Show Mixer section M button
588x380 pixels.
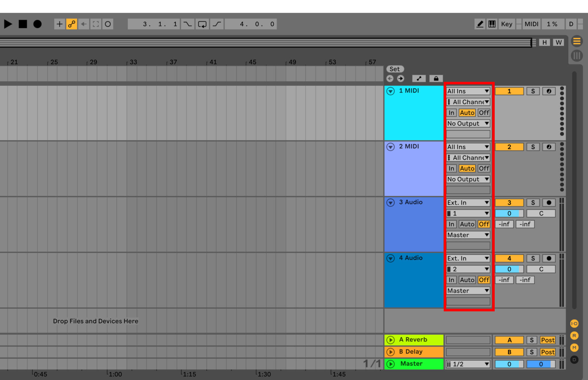(574, 348)
